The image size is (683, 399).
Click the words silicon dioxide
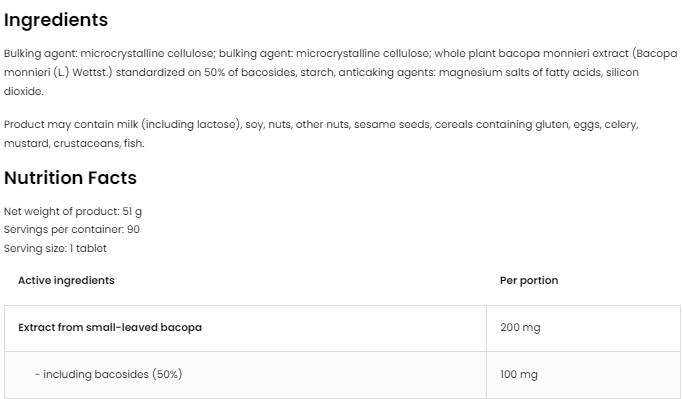321,81
